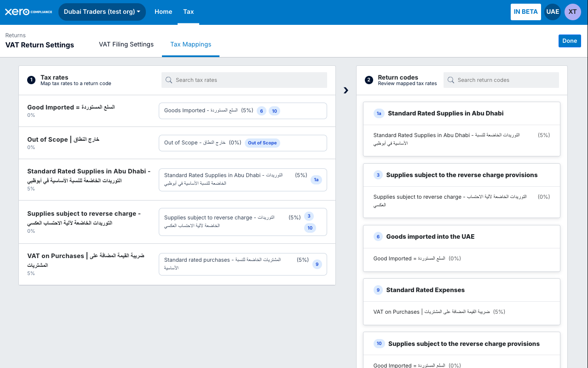Click the Returns breadcrumb link
The width and height of the screenshot is (588, 368).
point(16,35)
